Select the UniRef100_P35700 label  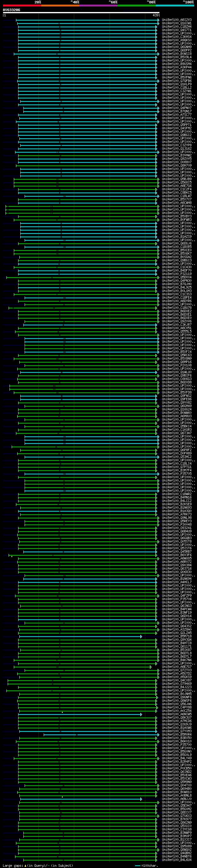coord(176,744)
